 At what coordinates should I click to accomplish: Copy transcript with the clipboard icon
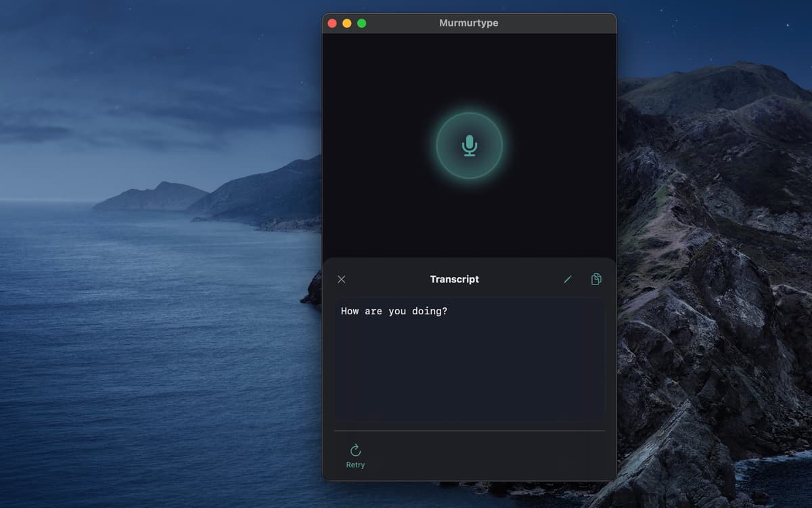click(x=596, y=279)
